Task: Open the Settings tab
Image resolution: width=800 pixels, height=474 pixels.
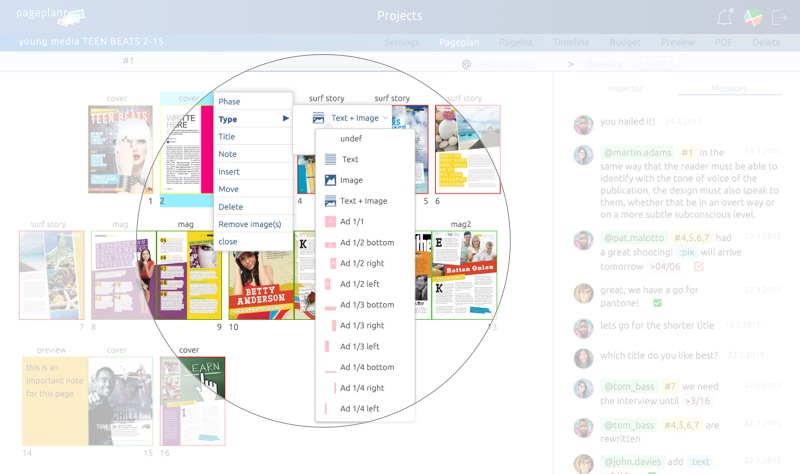Action: pos(402,42)
